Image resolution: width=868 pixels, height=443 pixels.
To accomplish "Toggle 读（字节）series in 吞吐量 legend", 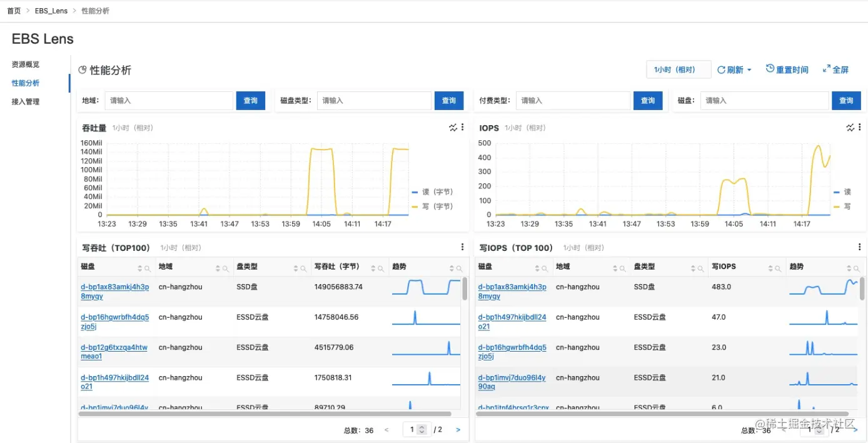I will pos(433,192).
